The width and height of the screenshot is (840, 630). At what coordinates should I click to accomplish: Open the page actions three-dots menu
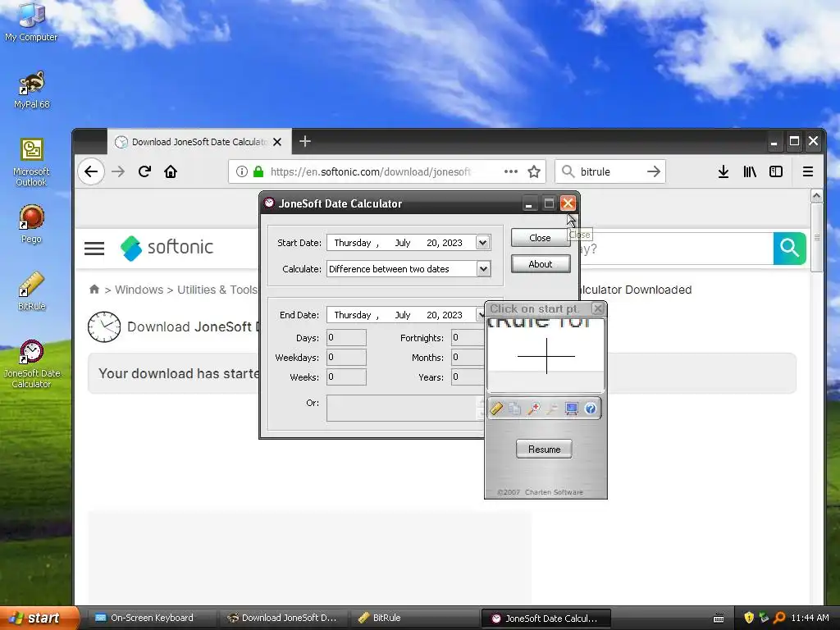[511, 171]
